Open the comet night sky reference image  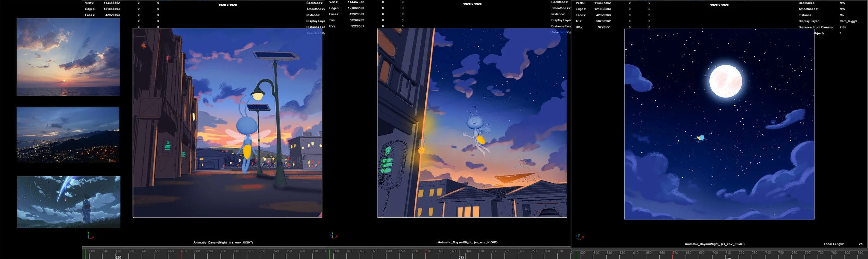(68, 202)
